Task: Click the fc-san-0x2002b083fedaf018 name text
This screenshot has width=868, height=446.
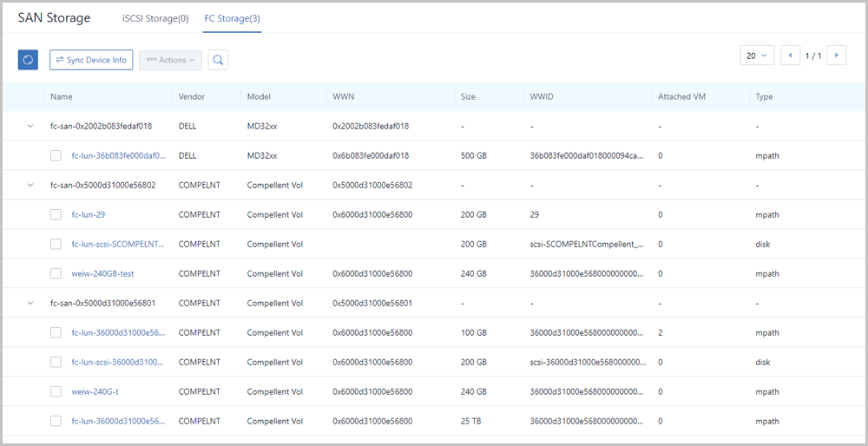Action: pos(102,126)
